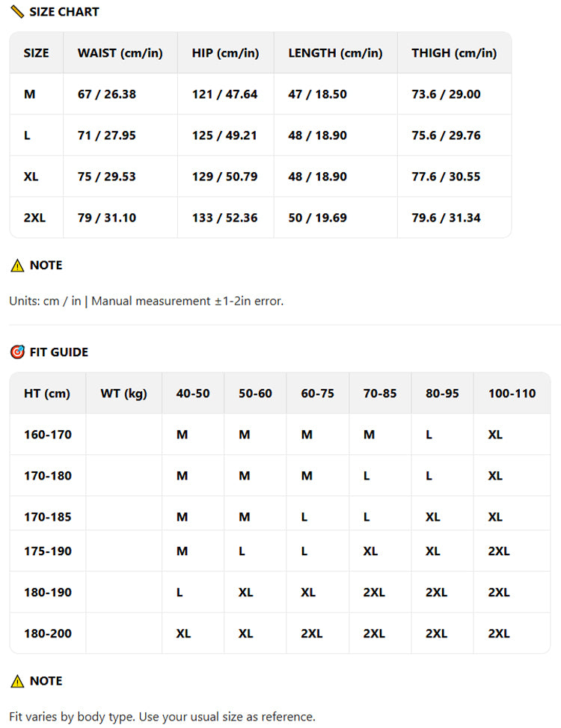Screen dimensions: 561x728
Task: Click the manual measurement error note text
Action: click(x=147, y=301)
